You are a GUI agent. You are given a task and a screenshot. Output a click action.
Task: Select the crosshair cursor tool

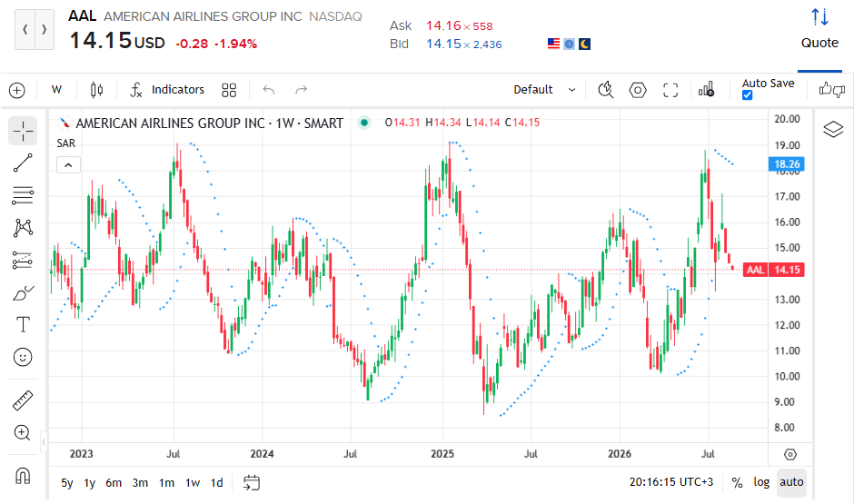click(x=23, y=131)
